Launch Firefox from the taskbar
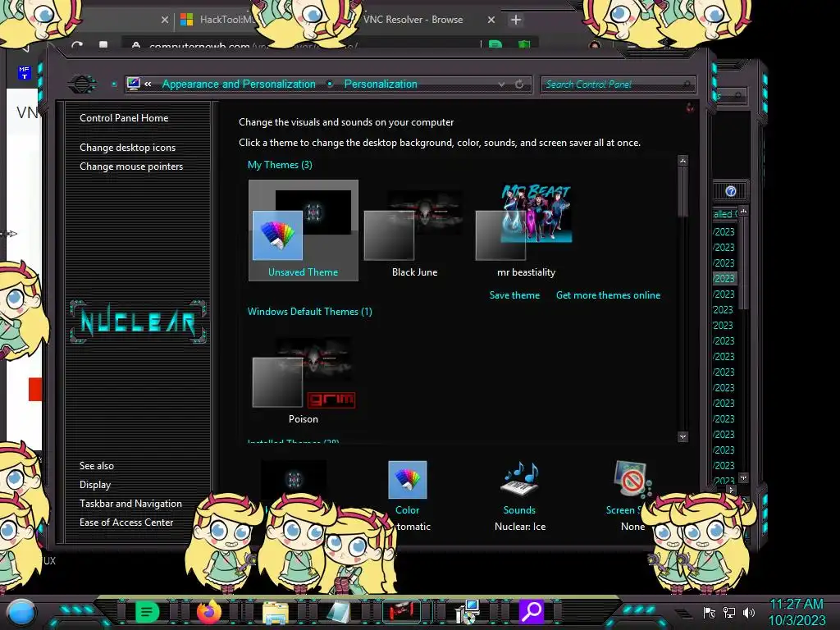This screenshot has width=840, height=630. click(x=209, y=611)
